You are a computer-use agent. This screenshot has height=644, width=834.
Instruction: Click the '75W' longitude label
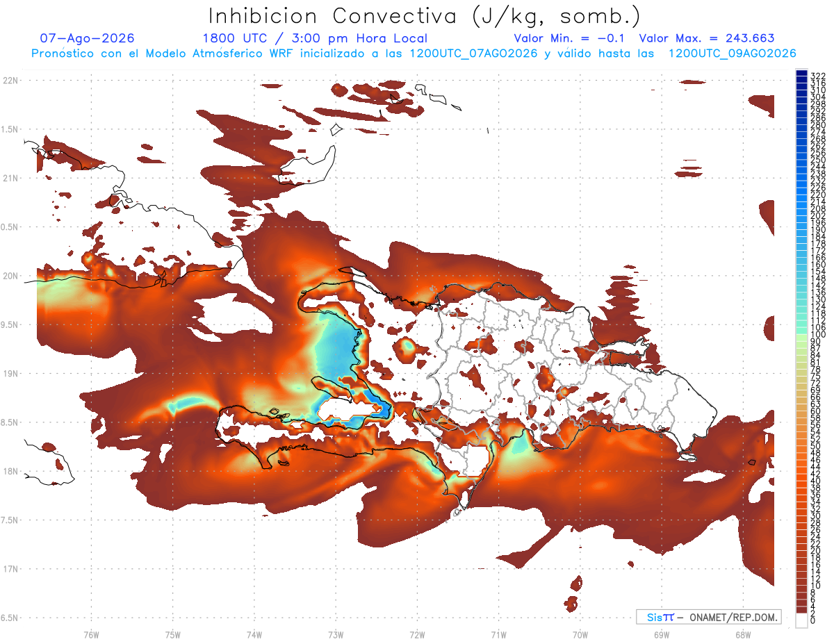click(173, 634)
